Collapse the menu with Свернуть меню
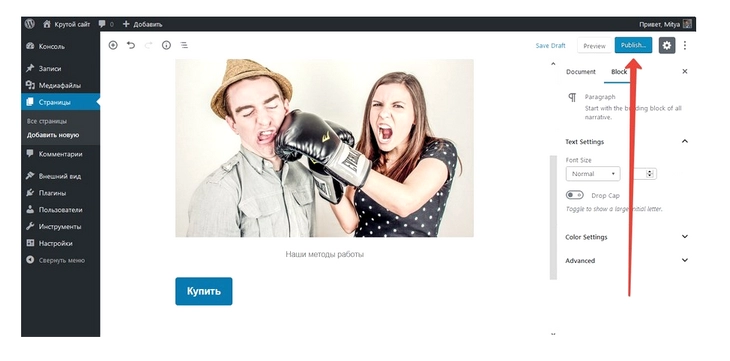 tap(61, 260)
